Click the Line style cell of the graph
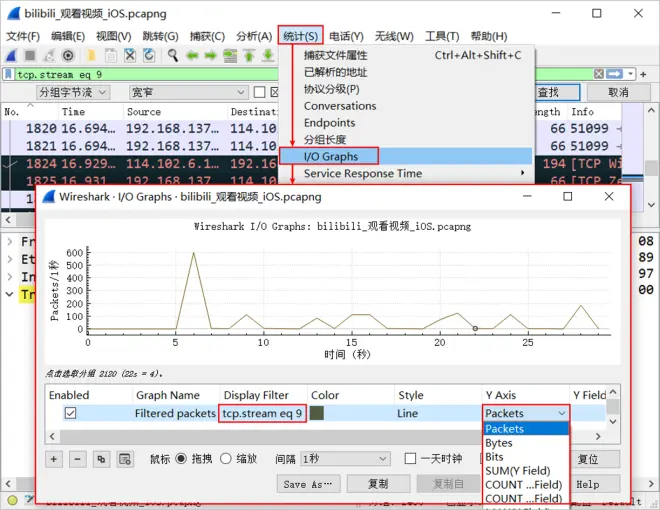The image size is (660, 510). pyautogui.click(x=437, y=413)
